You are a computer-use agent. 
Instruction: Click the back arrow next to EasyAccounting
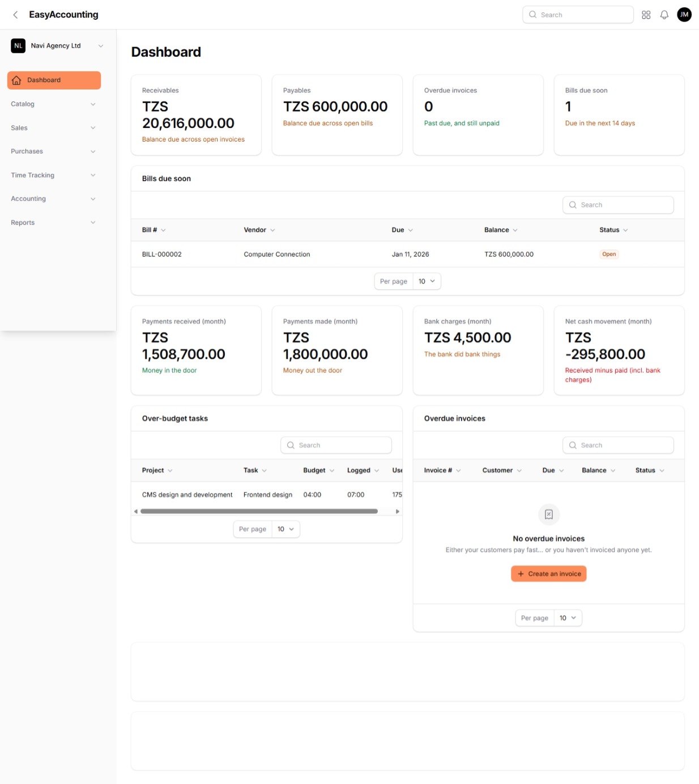[x=15, y=14]
